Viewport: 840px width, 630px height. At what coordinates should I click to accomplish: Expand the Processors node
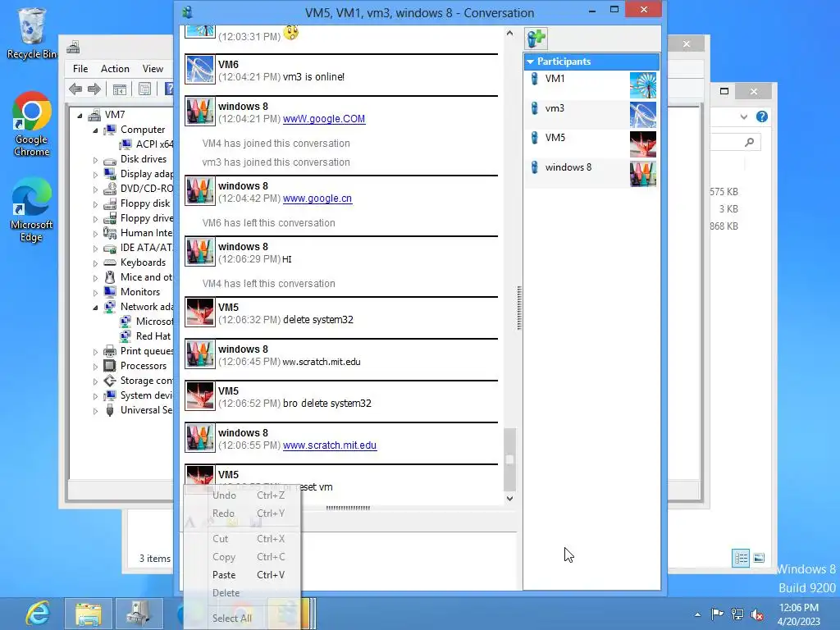(95, 367)
